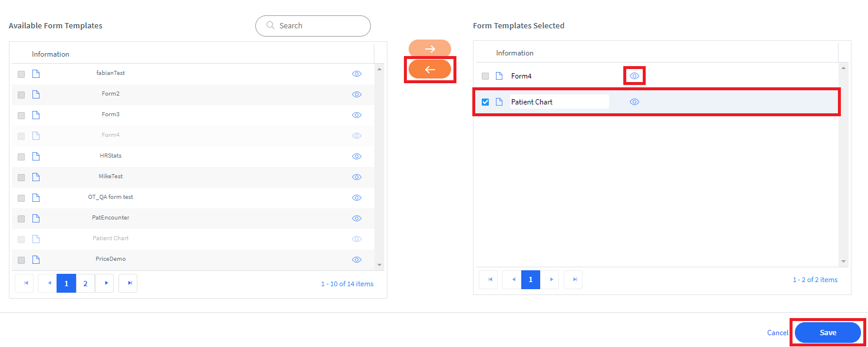Click the document icon beside Form3
The height and width of the screenshot is (347, 868).
click(36, 115)
